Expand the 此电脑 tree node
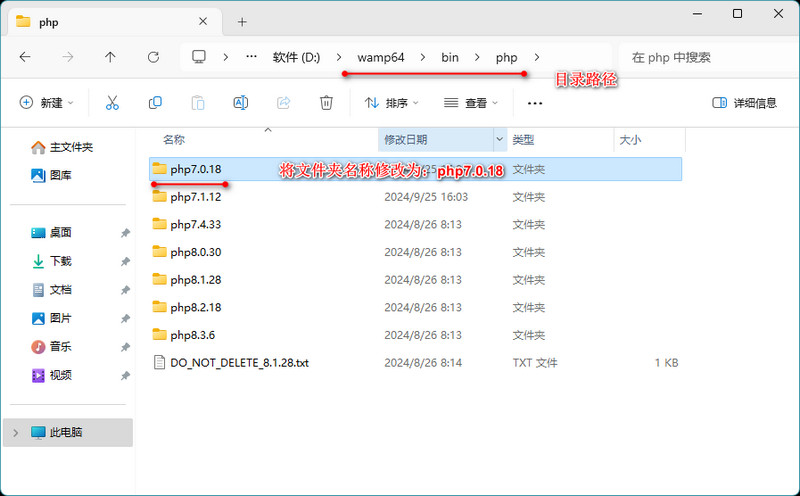 (14, 433)
